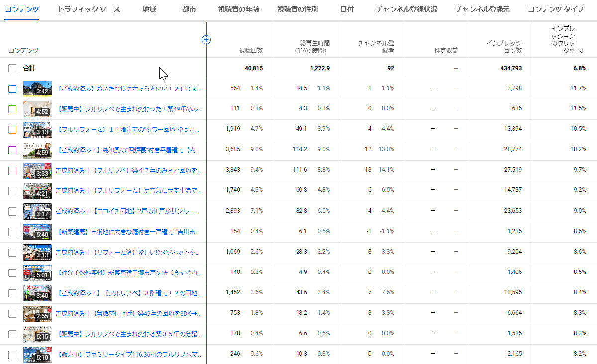The image size is (597, 364).
Task: Open video link ご成約済み！【ニコイチ団地】
Action: [x=128, y=211]
